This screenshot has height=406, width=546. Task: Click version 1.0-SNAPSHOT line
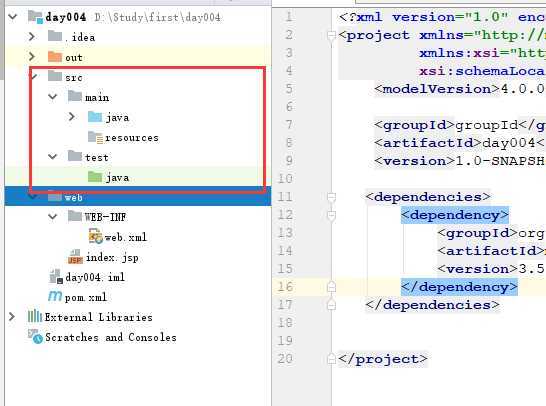(x=460, y=161)
